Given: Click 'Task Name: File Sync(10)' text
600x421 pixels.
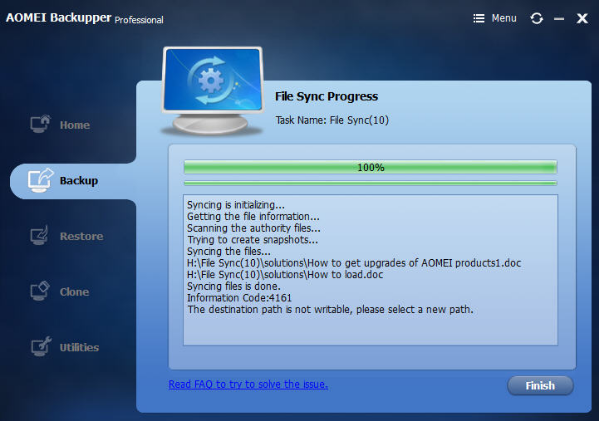Looking at the screenshot, I should tap(332, 120).
